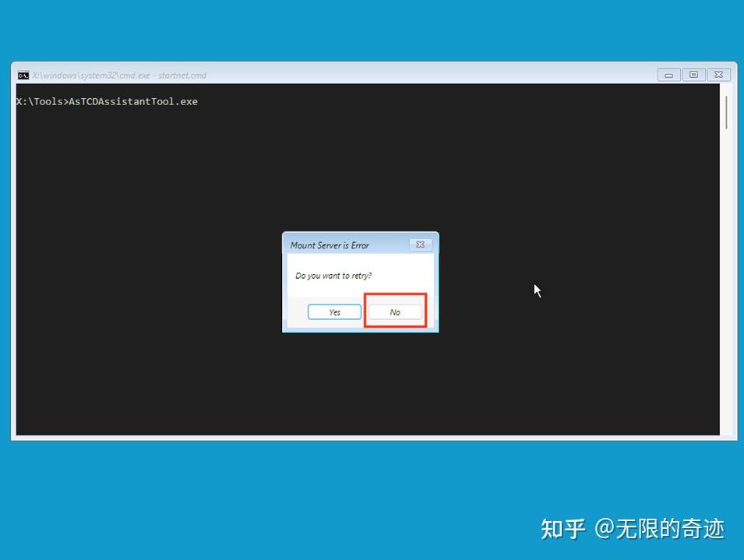Click the X:\Tools> prompt text

(x=39, y=101)
